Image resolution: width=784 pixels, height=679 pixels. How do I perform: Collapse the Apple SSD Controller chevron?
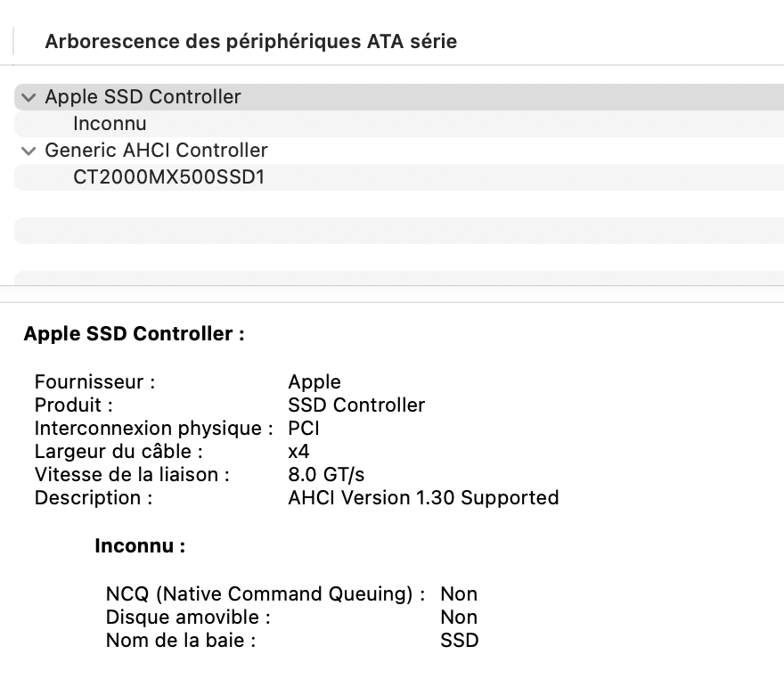click(29, 97)
